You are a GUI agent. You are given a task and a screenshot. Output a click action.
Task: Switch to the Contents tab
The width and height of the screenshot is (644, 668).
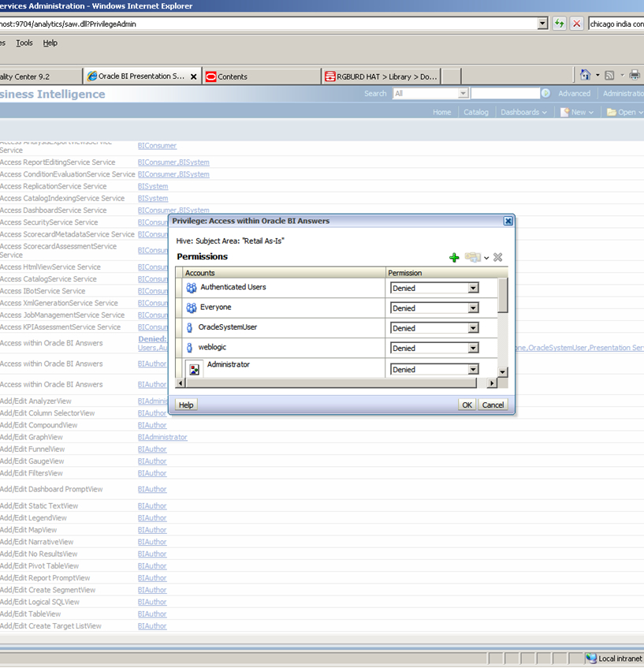point(262,77)
